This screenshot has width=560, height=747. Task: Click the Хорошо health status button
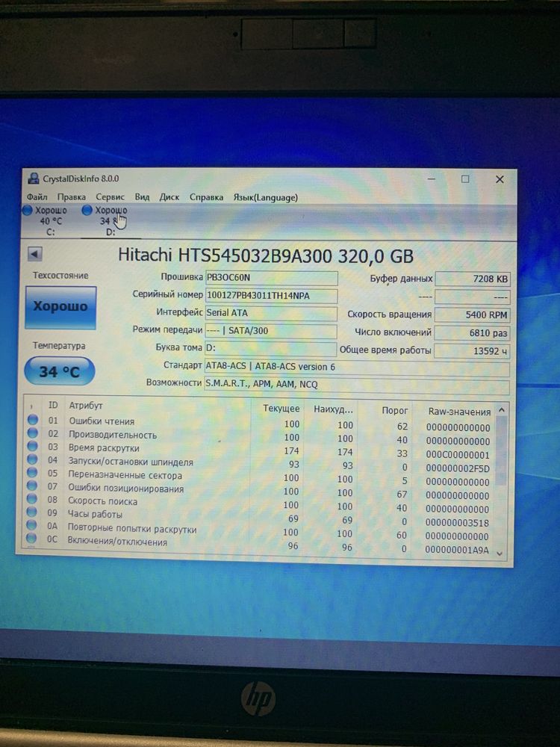tap(60, 307)
